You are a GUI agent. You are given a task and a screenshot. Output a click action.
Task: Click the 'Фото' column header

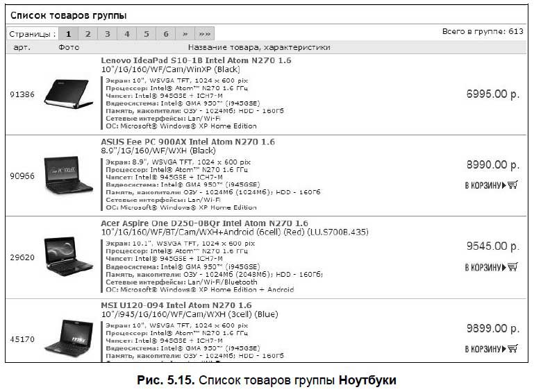point(69,47)
